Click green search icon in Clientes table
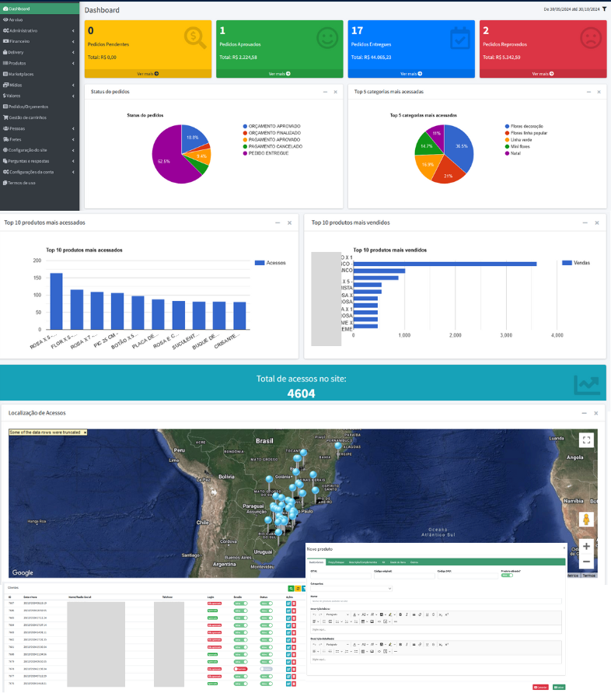The height and width of the screenshot is (700, 611). coord(290,589)
